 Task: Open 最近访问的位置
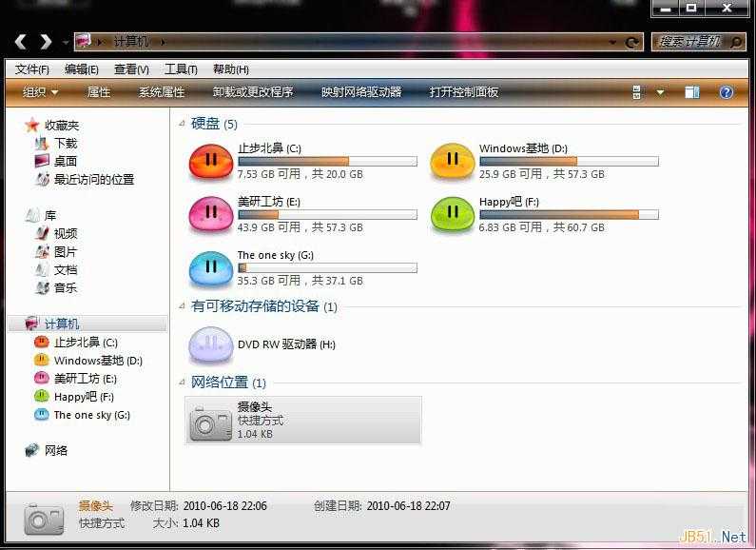coord(94,180)
